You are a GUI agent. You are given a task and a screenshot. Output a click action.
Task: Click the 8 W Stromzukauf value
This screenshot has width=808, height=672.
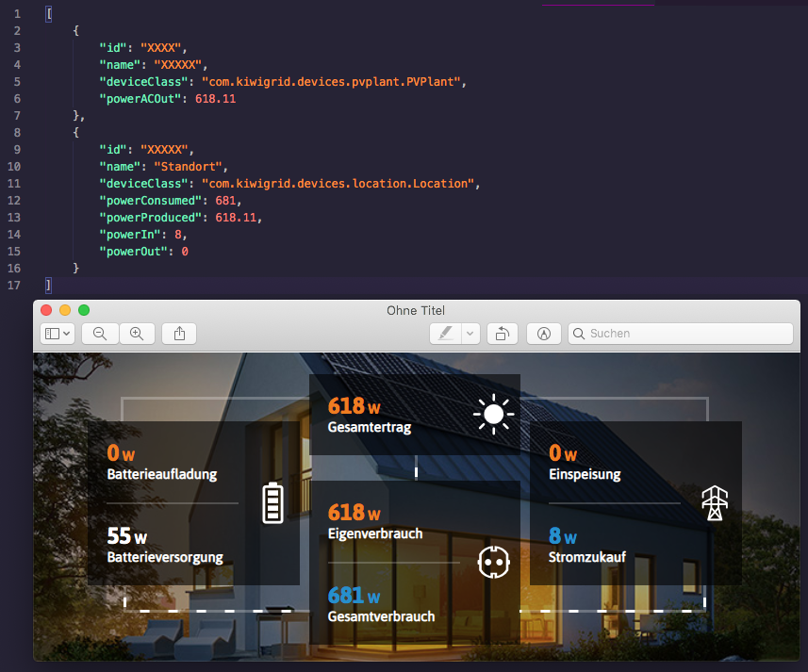[563, 536]
